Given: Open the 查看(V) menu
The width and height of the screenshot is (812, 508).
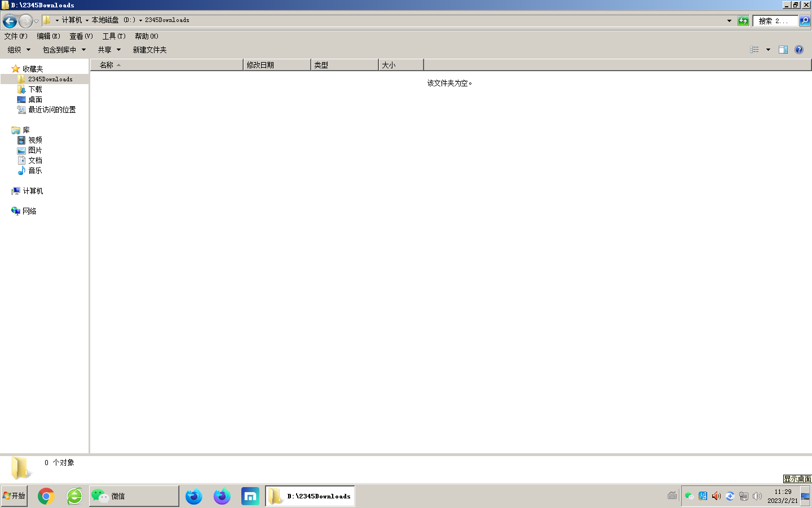Looking at the screenshot, I should (x=81, y=36).
